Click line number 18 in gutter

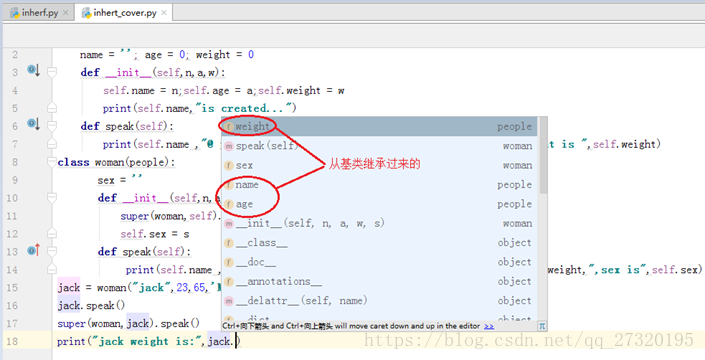point(12,341)
